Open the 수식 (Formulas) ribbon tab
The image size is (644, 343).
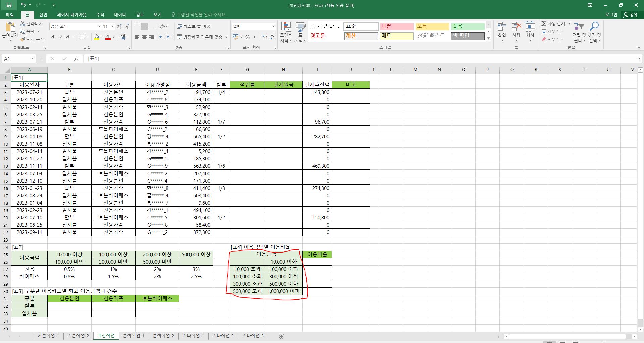point(100,15)
